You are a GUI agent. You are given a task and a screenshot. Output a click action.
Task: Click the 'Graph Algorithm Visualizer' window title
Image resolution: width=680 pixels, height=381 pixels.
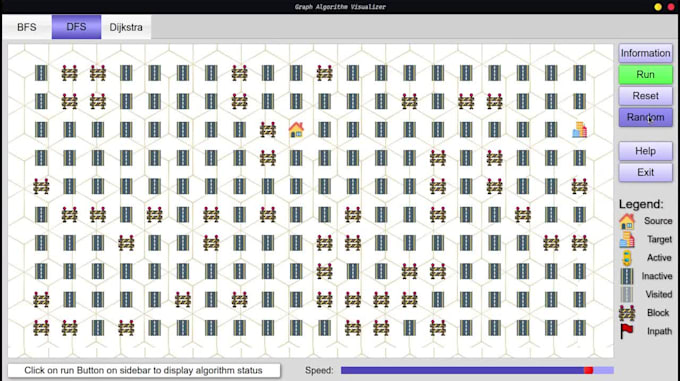[x=340, y=7]
